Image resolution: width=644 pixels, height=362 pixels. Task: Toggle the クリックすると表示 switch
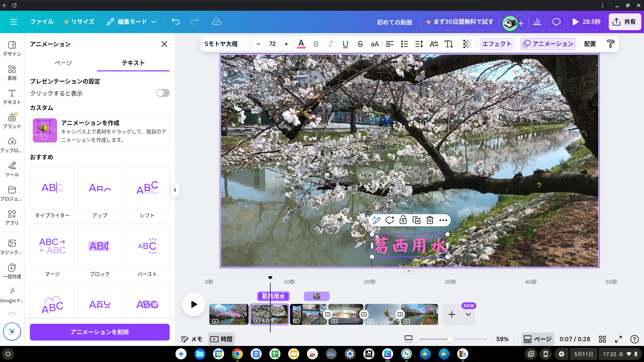(x=163, y=93)
